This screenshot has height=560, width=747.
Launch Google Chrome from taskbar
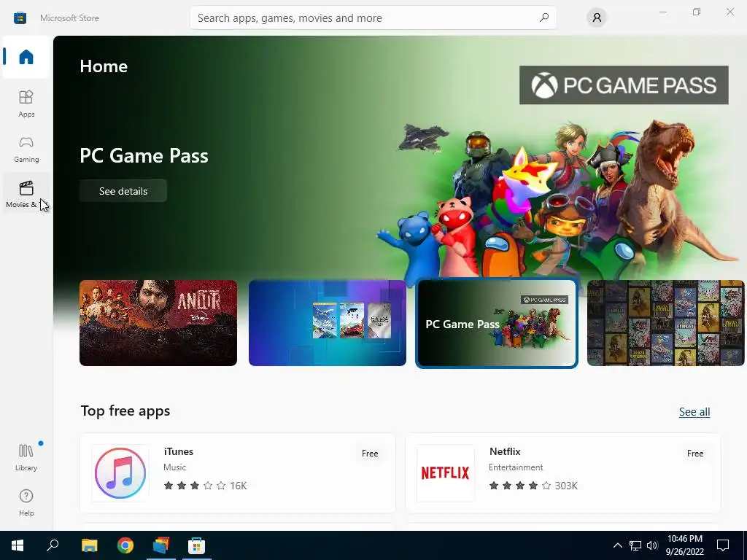click(125, 545)
